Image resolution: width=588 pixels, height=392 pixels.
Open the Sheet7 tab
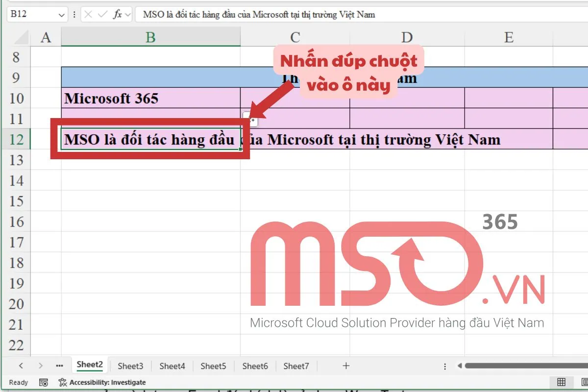click(x=296, y=366)
